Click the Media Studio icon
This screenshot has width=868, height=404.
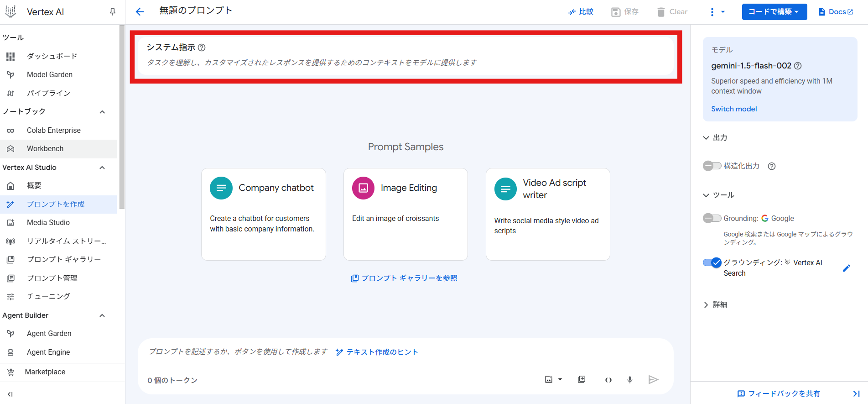10,223
